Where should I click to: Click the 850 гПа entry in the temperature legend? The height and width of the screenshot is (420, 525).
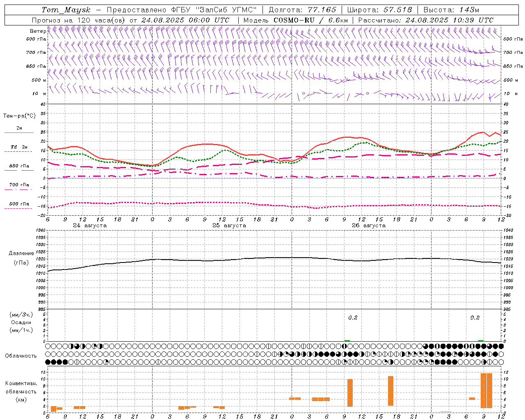[x=19, y=166]
